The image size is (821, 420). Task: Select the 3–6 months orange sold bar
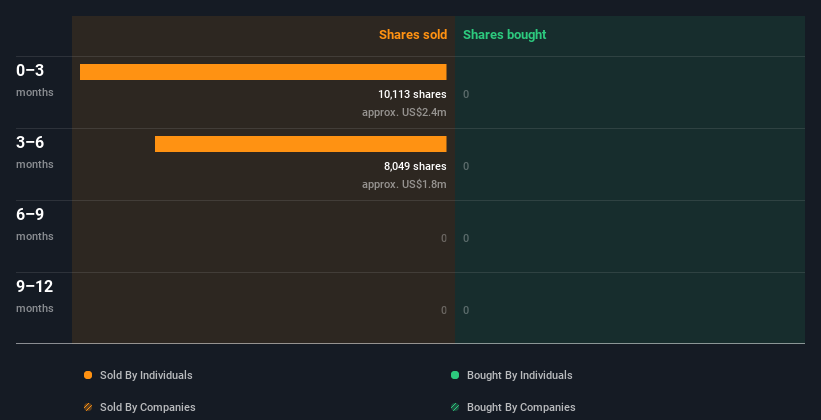[x=301, y=144]
